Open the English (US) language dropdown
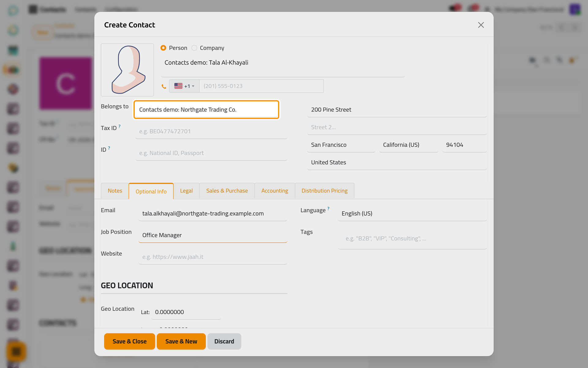This screenshot has width=588, height=368. 412,213
